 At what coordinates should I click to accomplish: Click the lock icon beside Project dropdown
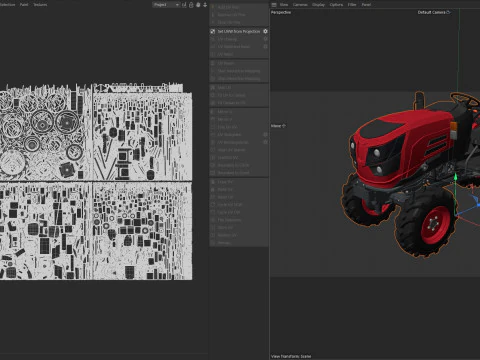pyautogui.click(x=191, y=5)
